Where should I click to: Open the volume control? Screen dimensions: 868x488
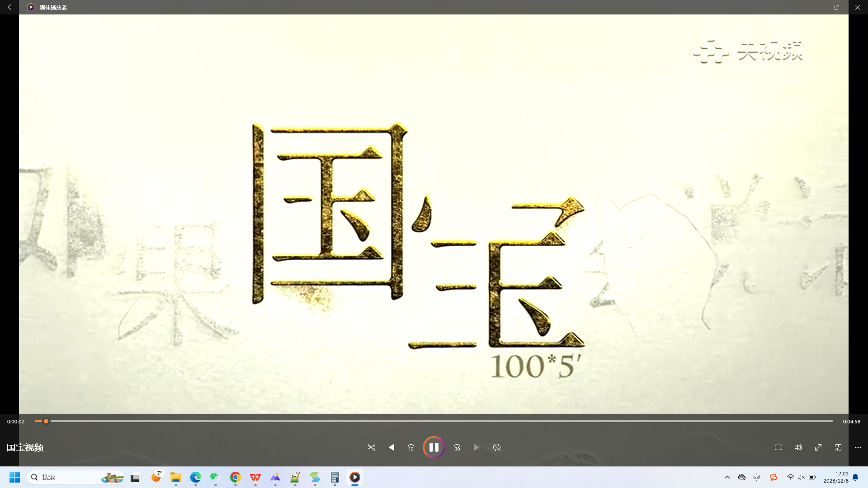(x=798, y=447)
